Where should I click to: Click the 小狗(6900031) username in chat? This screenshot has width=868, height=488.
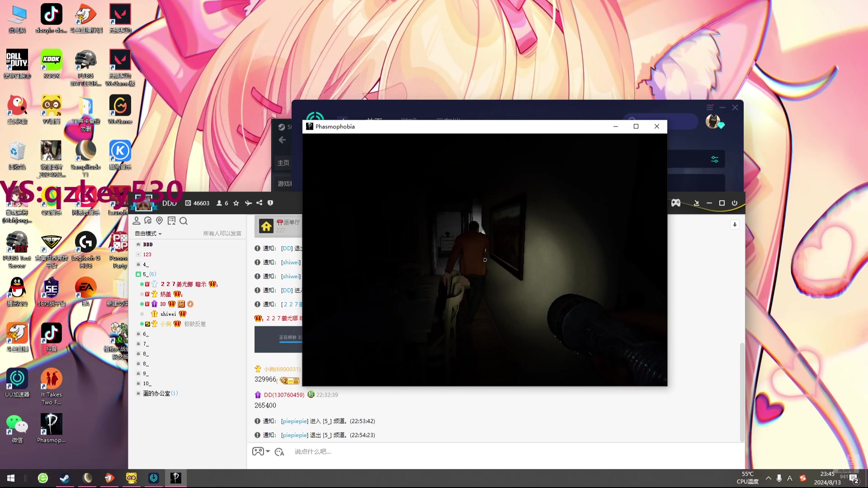click(x=282, y=369)
